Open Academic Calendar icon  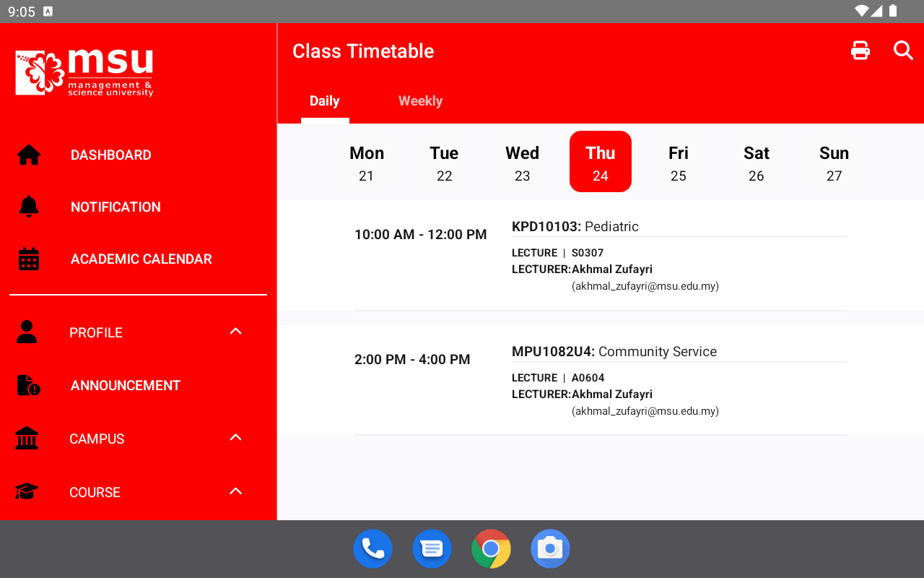click(x=29, y=259)
